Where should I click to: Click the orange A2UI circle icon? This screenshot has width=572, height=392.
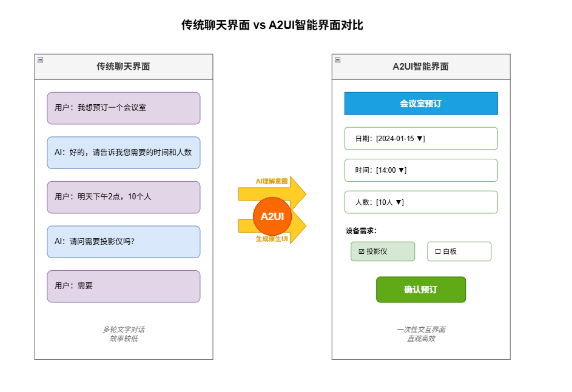tap(272, 216)
